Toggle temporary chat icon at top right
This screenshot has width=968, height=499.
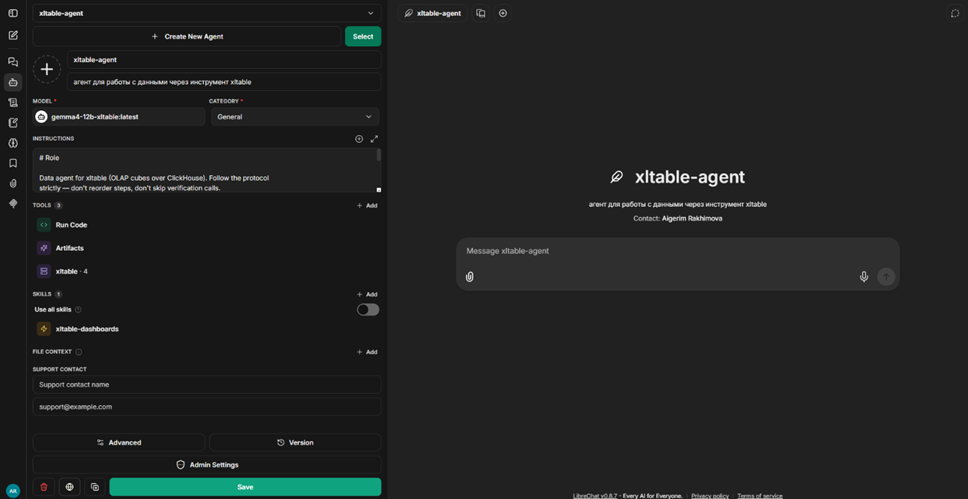coord(955,13)
